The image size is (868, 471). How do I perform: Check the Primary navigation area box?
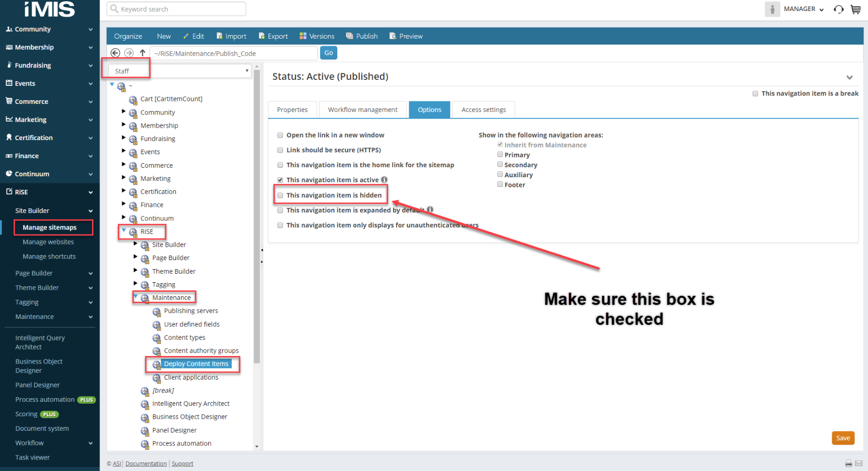500,155
